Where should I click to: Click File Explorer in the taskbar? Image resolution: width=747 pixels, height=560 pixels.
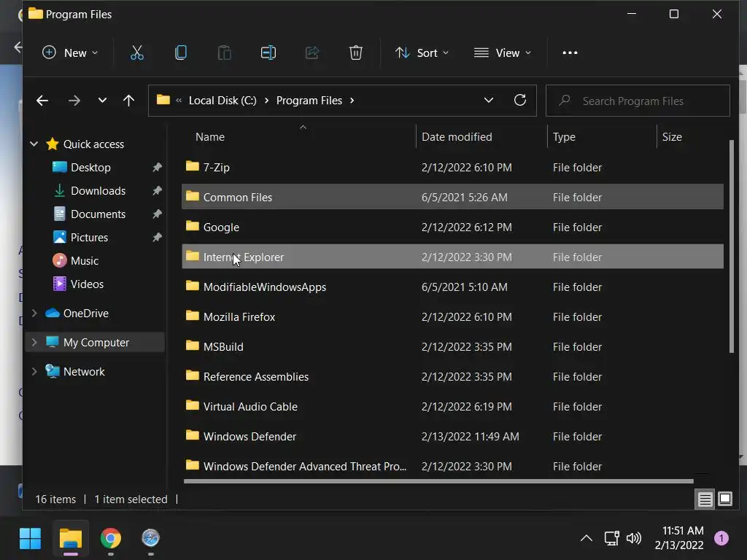click(x=71, y=539)
